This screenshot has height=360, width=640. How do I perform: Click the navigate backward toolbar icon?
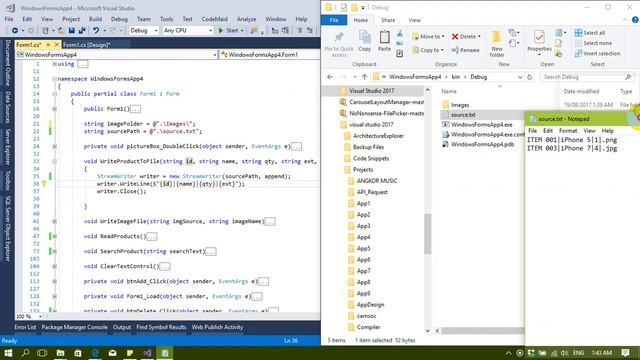pyautogui.click(x=15, y=31)
